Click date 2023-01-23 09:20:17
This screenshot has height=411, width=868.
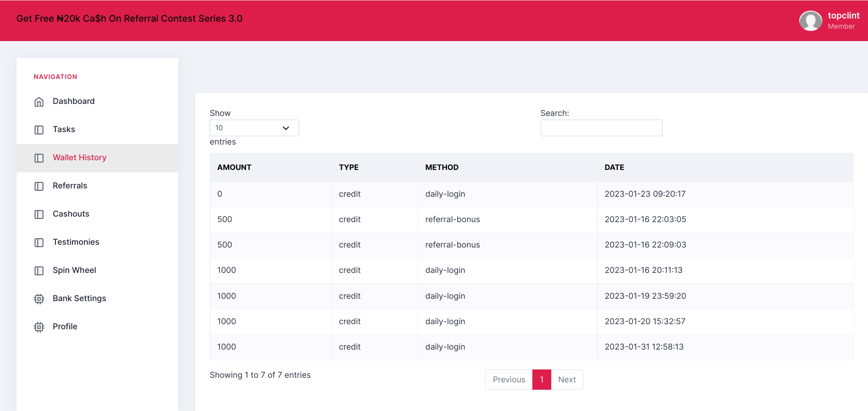pos(645,194)
